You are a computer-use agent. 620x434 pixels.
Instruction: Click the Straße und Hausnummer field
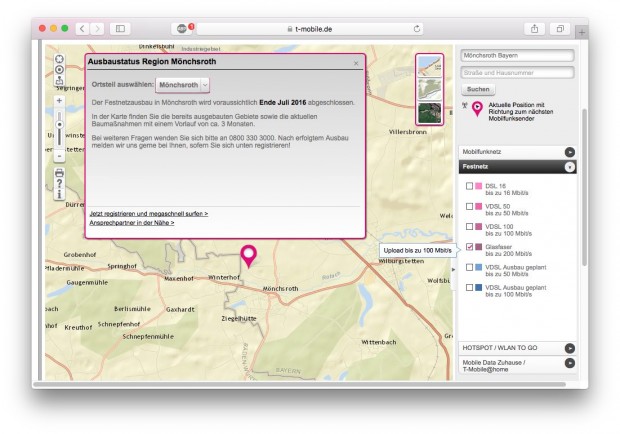[517, 73]
